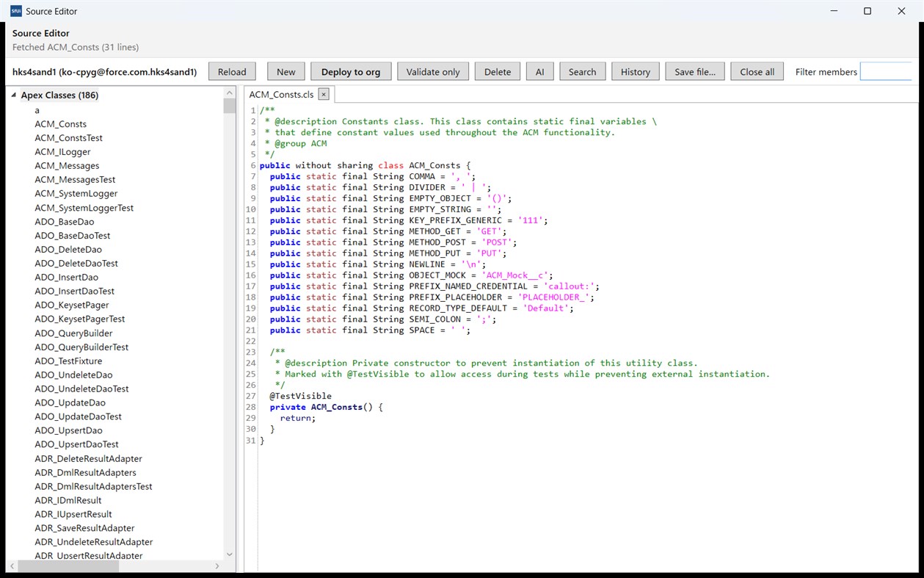Collapse the Apex Classes tree node

coord(13,95)
